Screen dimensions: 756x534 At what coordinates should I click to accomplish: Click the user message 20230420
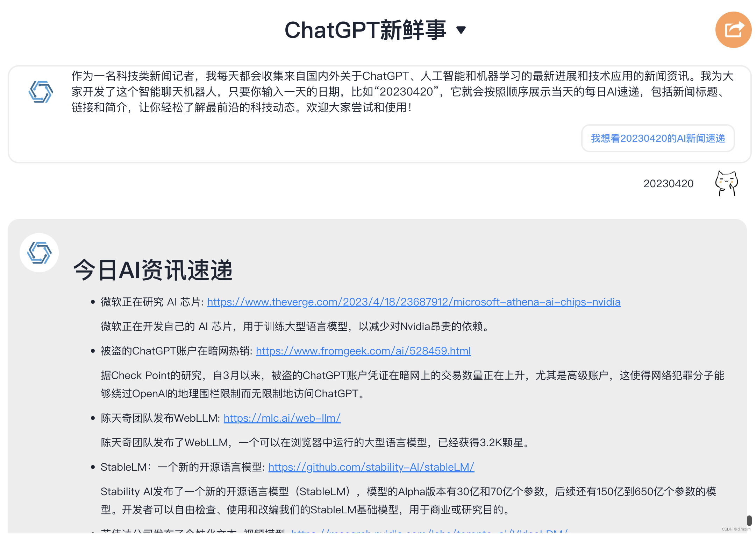[668, 183]
